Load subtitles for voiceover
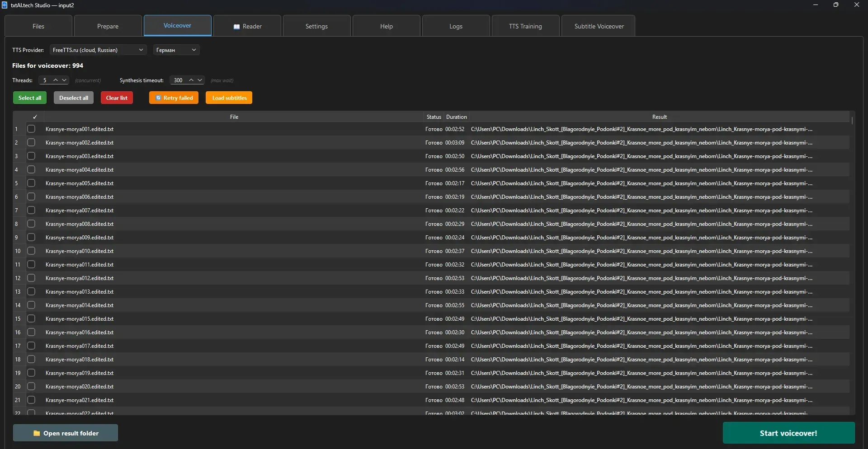 click(x=229, y=98)
